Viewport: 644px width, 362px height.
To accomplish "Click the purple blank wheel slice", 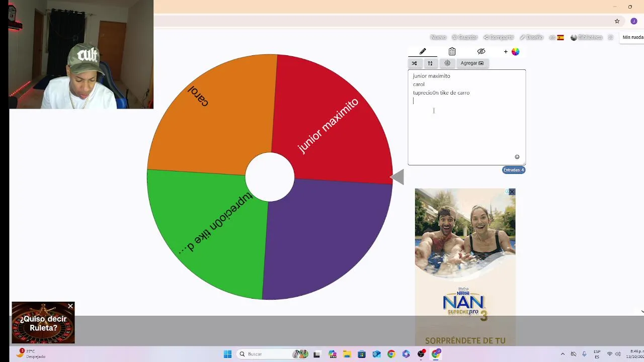I will [327, 239].
